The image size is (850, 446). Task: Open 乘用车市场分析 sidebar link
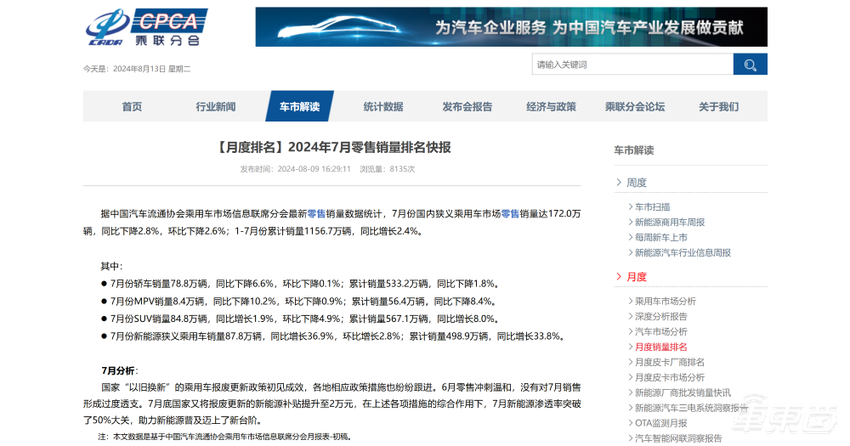tap(665, 301)
